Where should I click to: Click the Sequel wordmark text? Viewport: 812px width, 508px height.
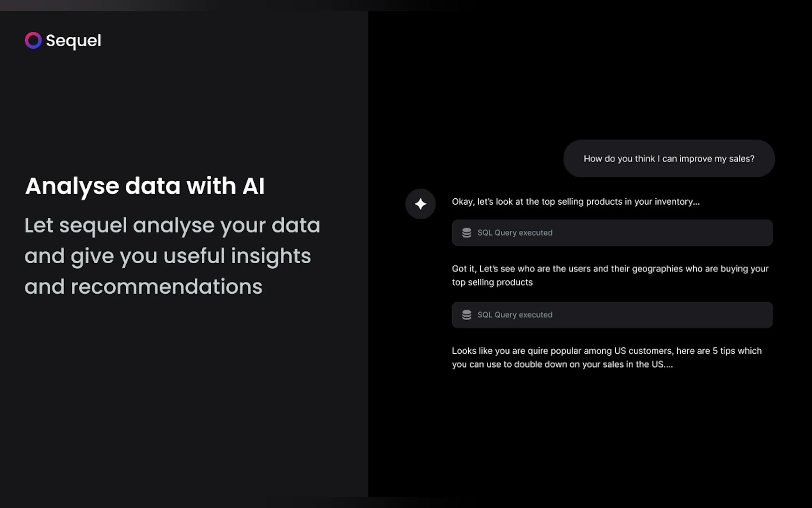click(73, 41)
